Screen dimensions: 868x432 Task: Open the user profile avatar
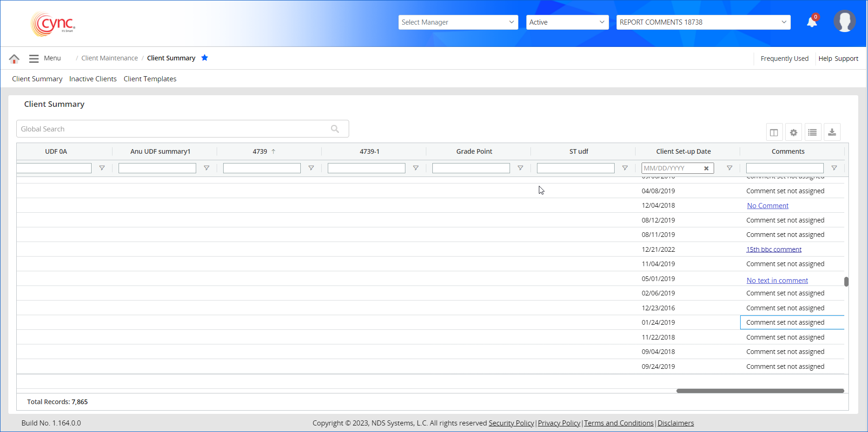(844, 21)
